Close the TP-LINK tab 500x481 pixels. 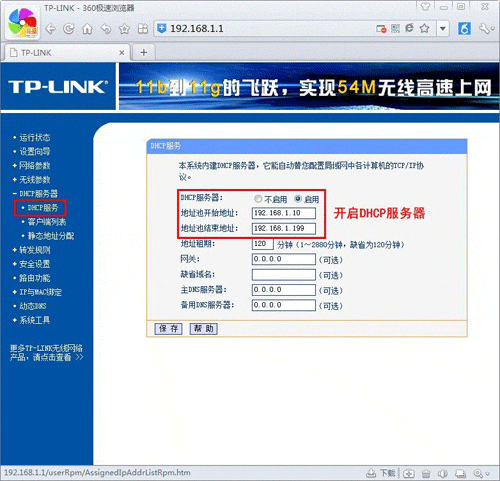(x=122, y=53)
